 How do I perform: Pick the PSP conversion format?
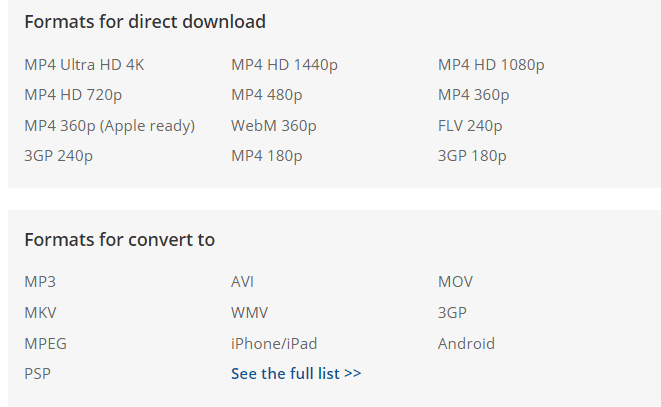(38, 374)
